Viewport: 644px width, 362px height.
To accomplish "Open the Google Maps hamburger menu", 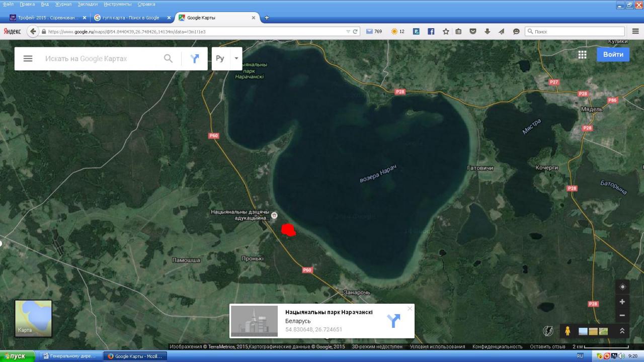I will (x=28, y=58).
